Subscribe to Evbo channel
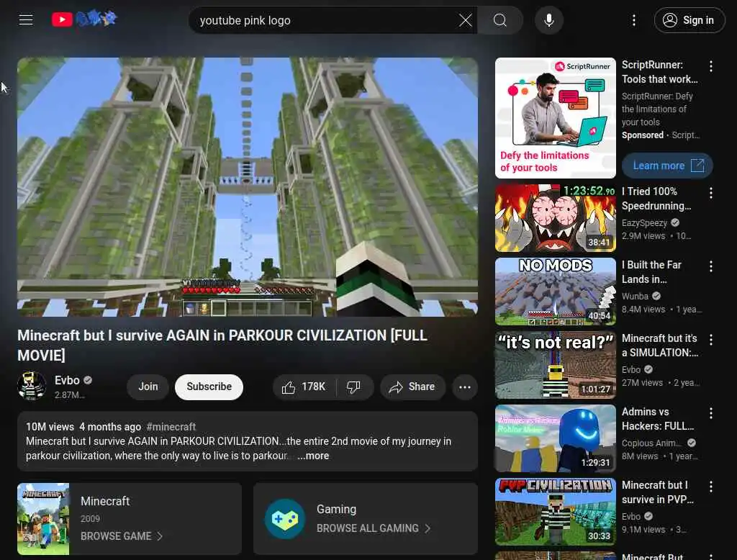Screen dimensions: 737x560 [209, 387]
